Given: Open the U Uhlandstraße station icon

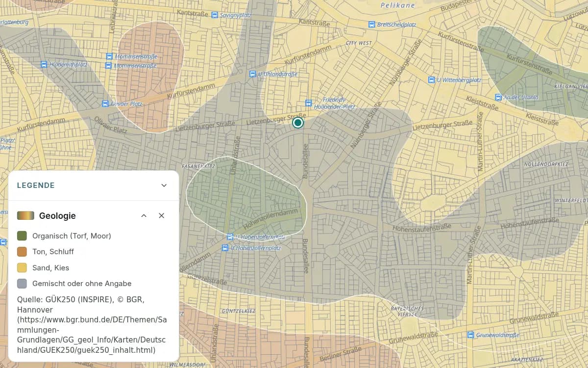Looking at the screenshot, I should 252,74.
